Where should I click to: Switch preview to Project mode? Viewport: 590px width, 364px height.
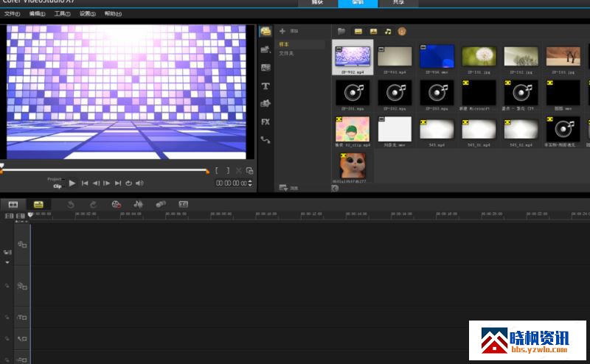coord(55,179)
